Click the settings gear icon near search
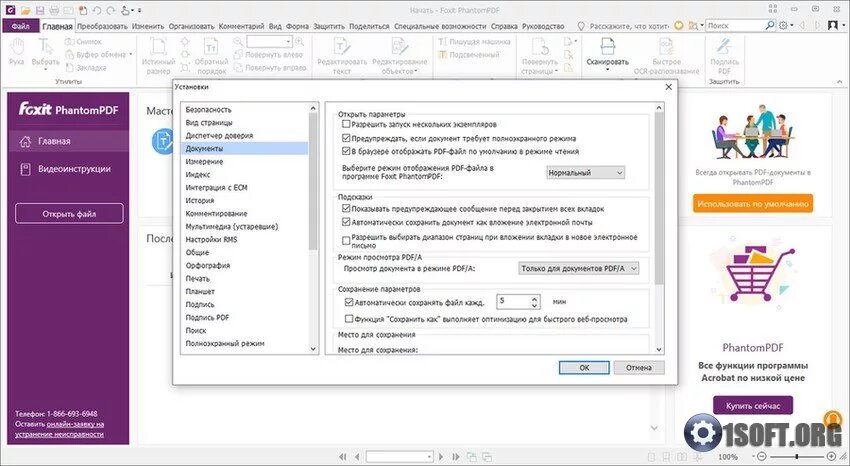850x466 pixels. 783,25
